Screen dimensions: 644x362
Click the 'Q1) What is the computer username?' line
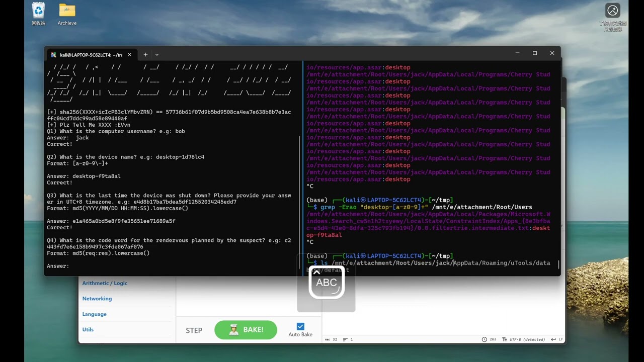click(116, 131)
